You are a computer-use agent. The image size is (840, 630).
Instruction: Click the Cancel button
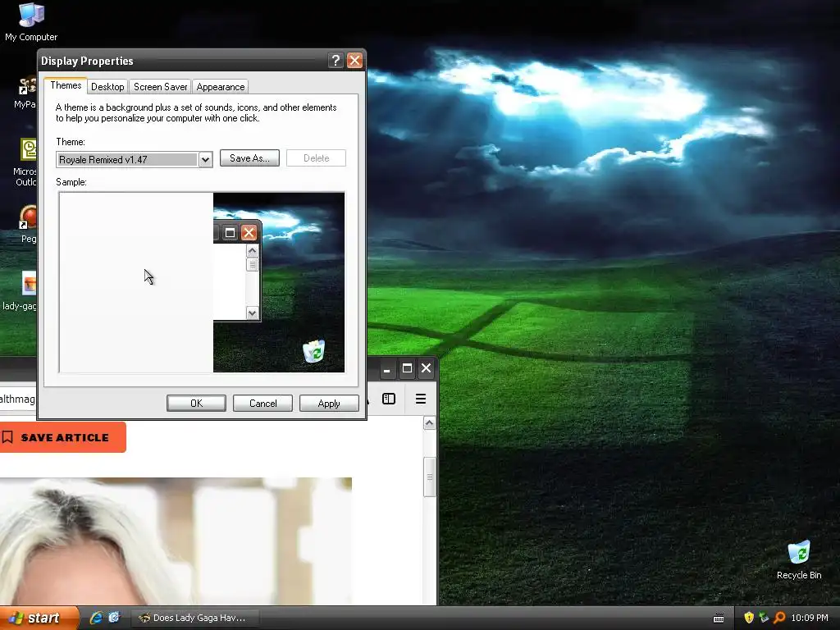[263, 404]
